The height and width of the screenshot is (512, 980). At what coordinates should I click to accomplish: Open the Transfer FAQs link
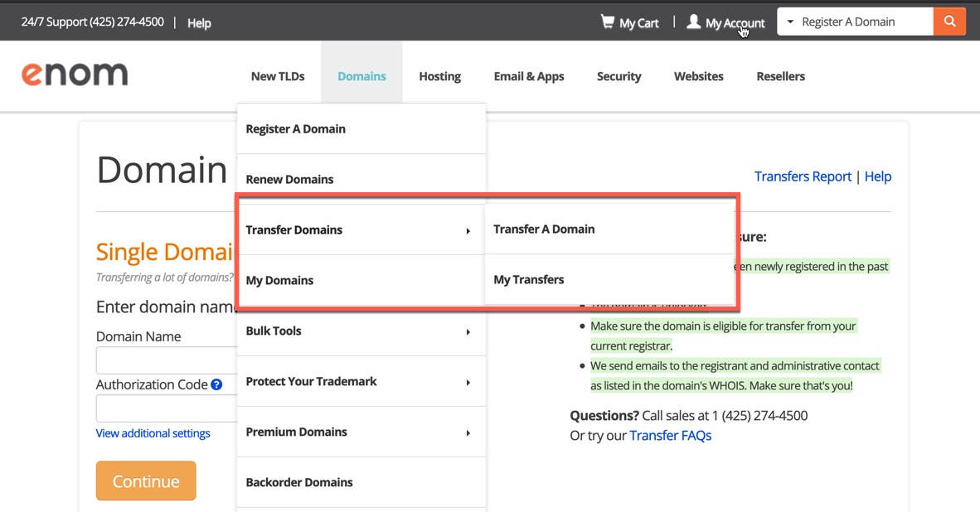670,435
